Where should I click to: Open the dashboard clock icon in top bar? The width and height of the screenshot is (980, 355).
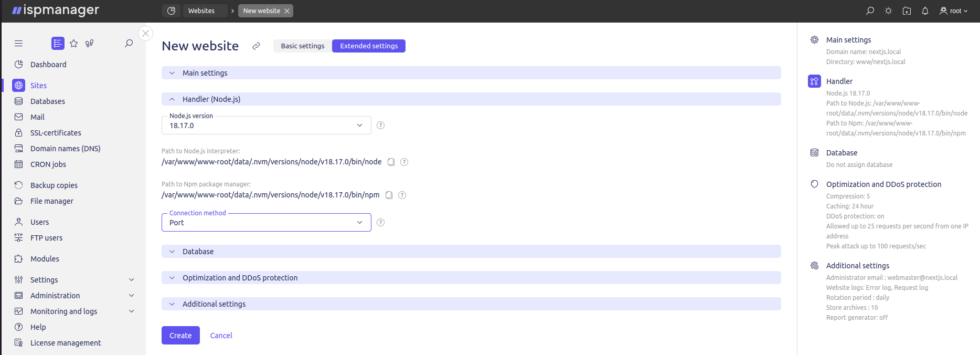point(171,11)
